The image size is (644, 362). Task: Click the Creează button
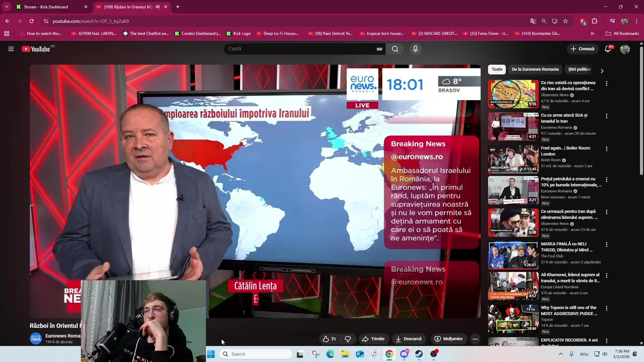(583, 49)
